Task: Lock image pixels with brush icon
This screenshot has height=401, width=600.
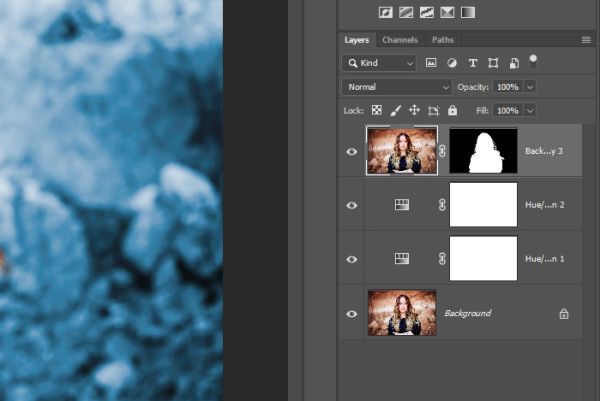Action: (x=396, y=111)
